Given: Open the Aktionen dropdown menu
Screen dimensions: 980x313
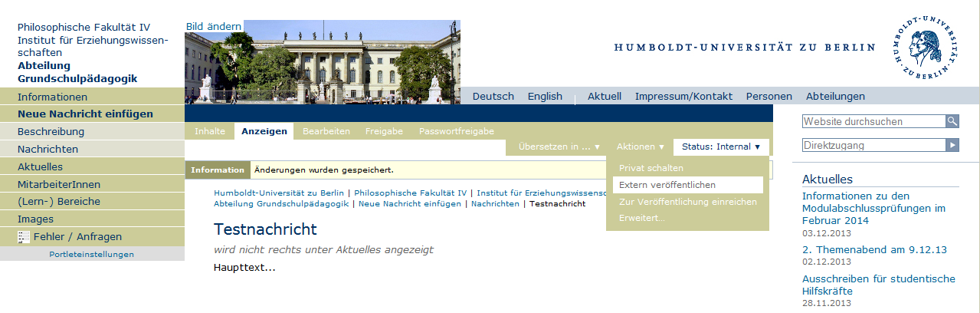Looking at the screenshot, I should coord(641,147).
